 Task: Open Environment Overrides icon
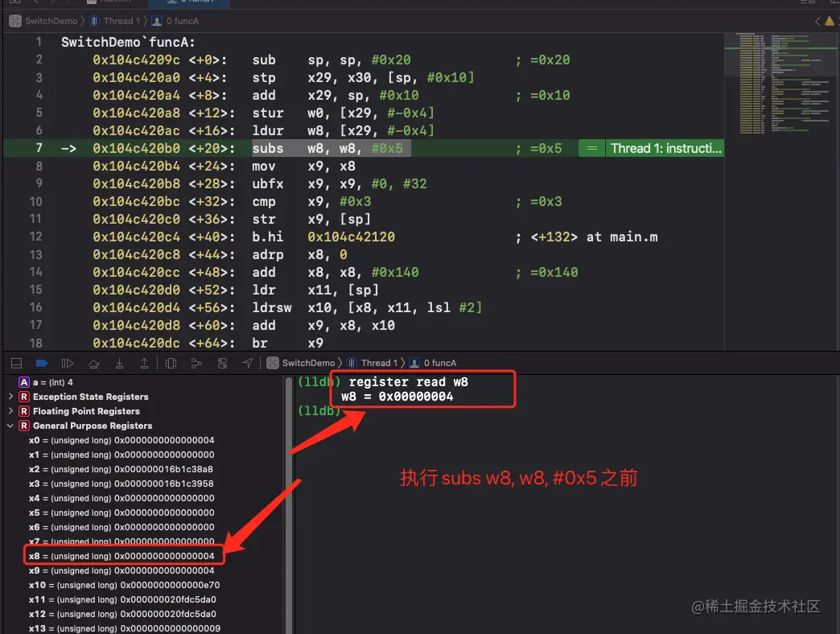222,364
